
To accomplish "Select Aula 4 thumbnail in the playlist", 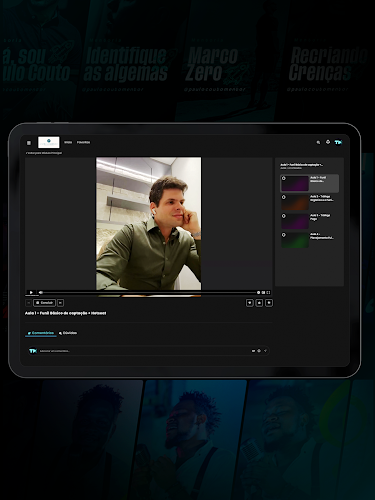I will point(295,240).
